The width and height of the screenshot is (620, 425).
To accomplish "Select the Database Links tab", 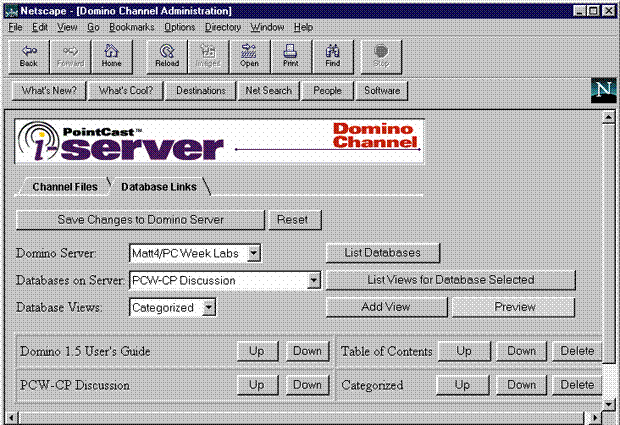I will (x=159, y=187).
